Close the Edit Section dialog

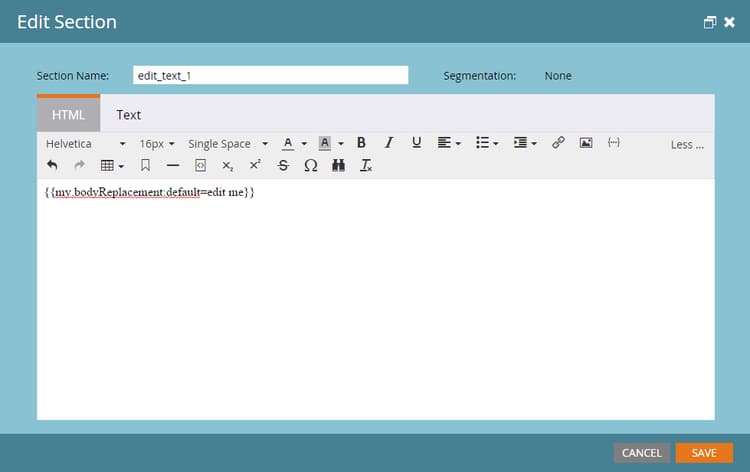(x=729, y=22)
